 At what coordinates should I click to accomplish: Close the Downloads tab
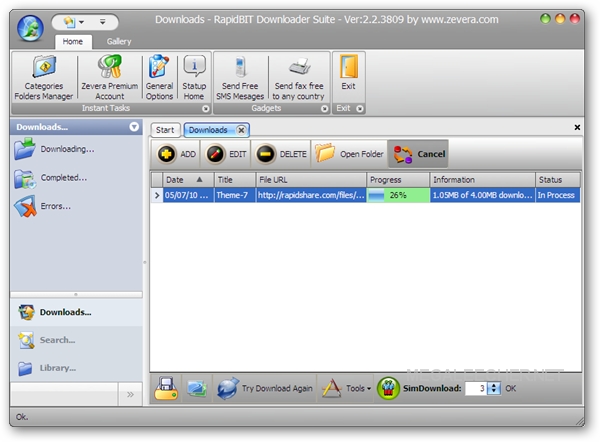tap(241, 130)
